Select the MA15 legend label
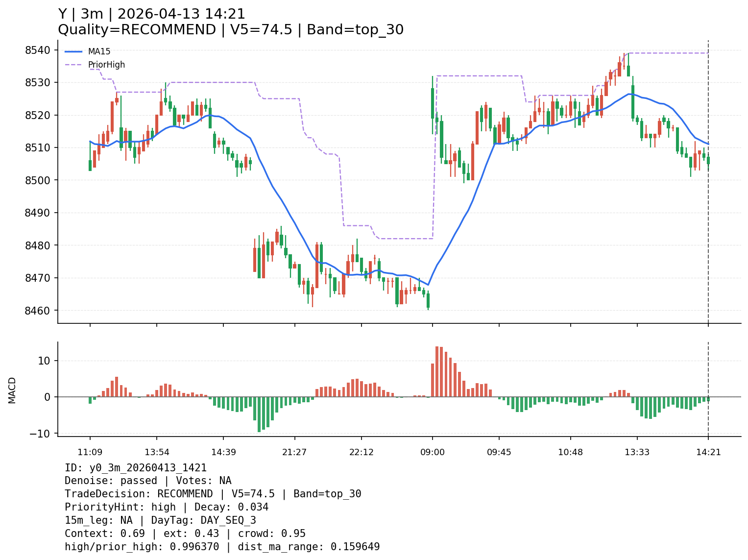748x560 pixels. click(99, 51)
